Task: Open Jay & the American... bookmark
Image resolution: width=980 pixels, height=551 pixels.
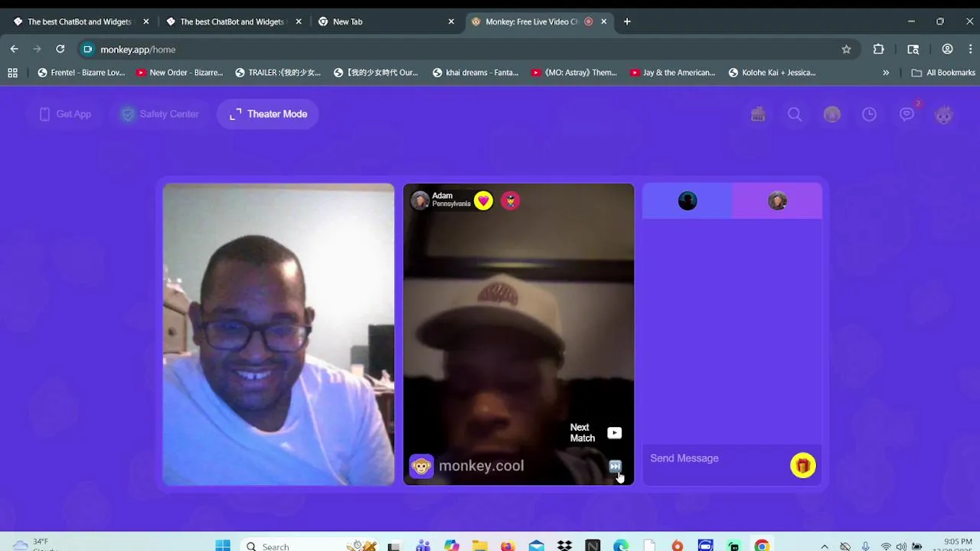Action: pyautogui.click(x=672, y=73)
